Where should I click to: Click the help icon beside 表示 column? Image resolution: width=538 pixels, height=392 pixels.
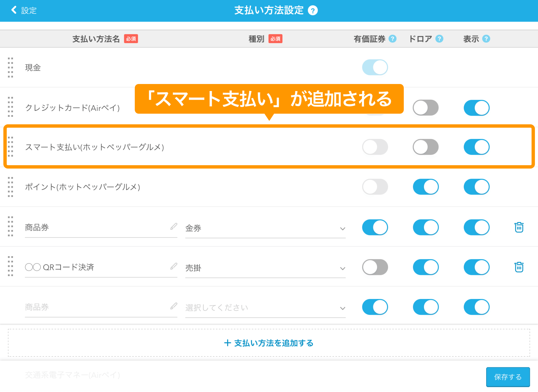pos(486,39)
